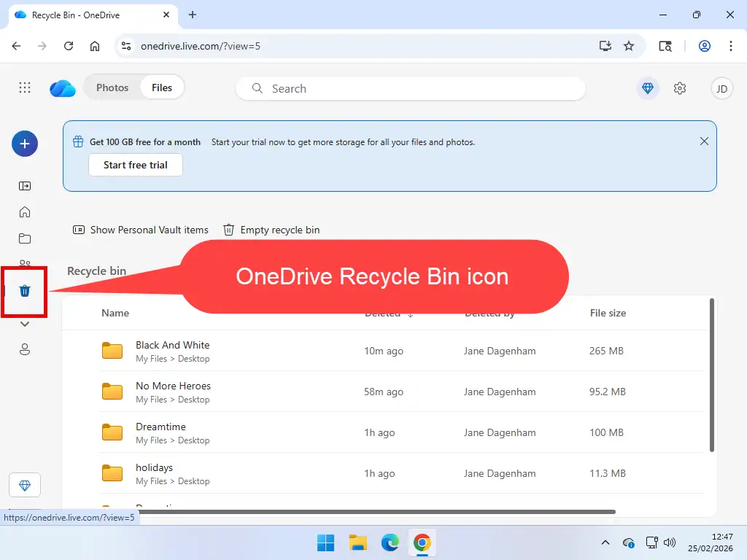747x560 pixels.
Task: Click the person icon at sidebar bottom
Action: [24, 349]
